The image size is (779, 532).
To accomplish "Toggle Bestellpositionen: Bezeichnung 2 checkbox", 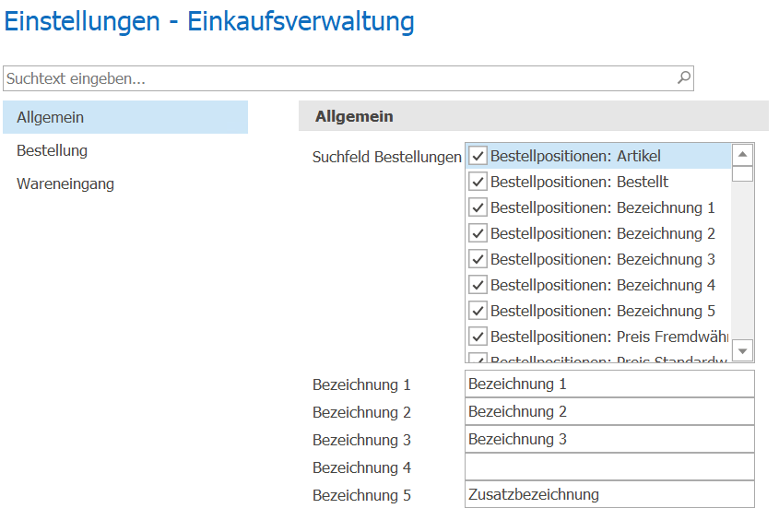I will tap(478, 233).
